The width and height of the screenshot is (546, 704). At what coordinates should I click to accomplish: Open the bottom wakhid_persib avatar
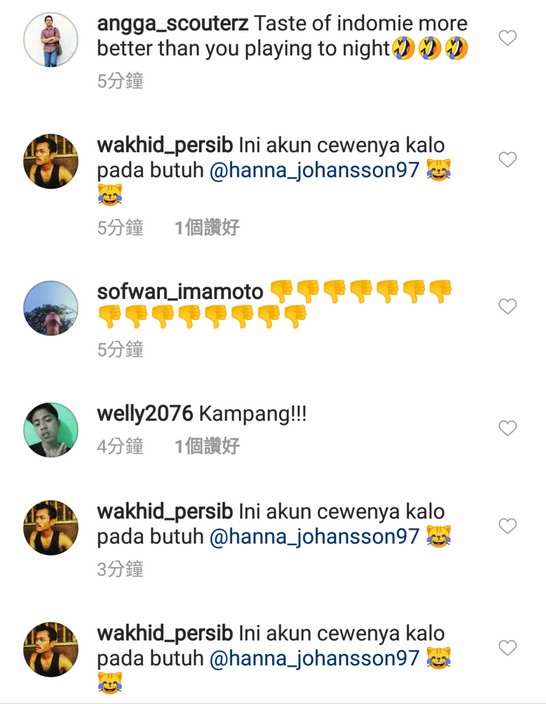[51, 649]
